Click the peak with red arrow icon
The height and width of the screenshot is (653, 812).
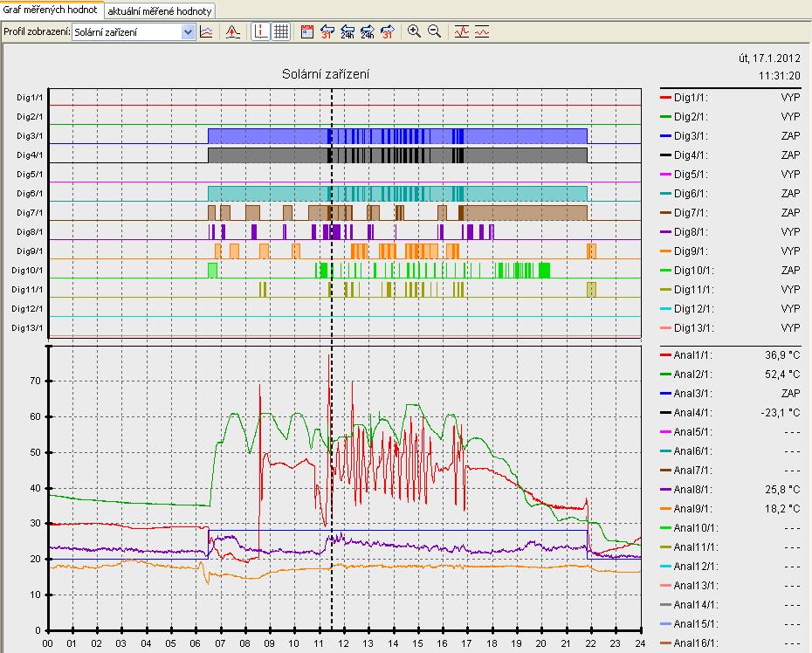[233, 32]
